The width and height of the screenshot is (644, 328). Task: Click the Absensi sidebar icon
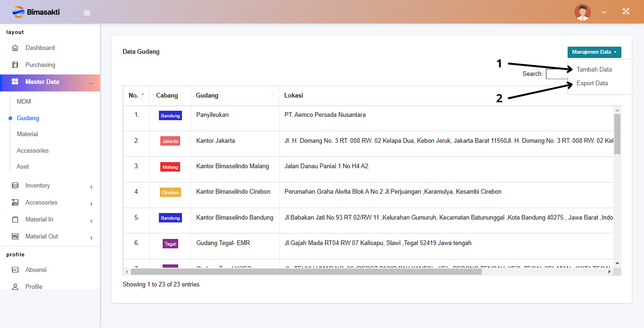tap(15, 270)
